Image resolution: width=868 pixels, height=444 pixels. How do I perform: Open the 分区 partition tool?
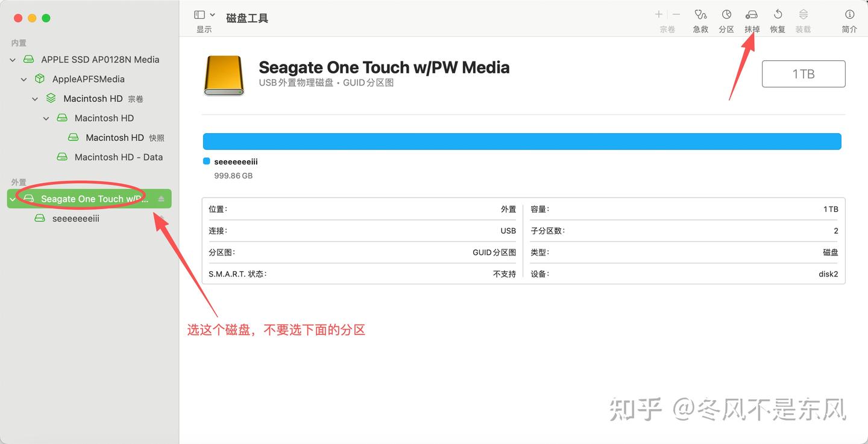coord(726,14)
